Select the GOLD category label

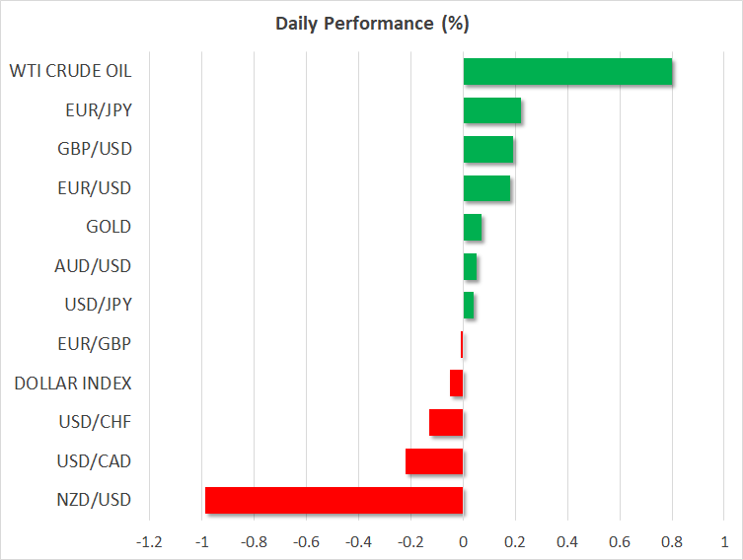(109, 228)
